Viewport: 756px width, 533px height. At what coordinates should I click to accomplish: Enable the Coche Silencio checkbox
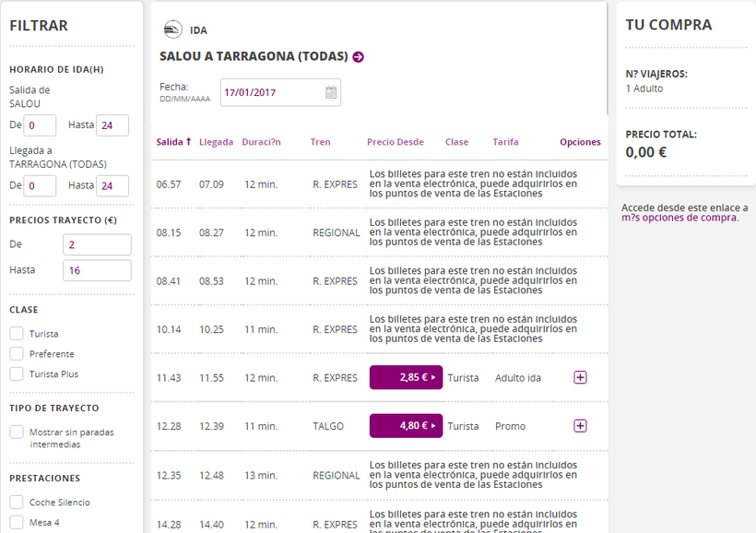coord(17,503)
